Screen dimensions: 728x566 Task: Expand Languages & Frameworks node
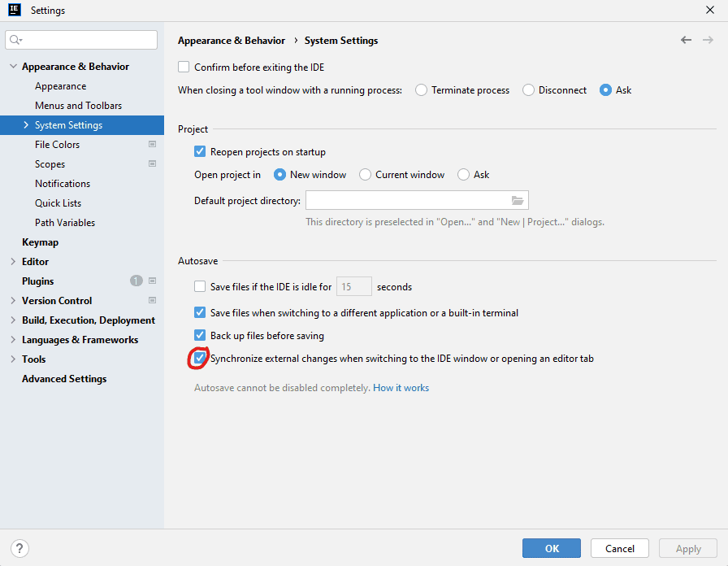pos(13,340)
